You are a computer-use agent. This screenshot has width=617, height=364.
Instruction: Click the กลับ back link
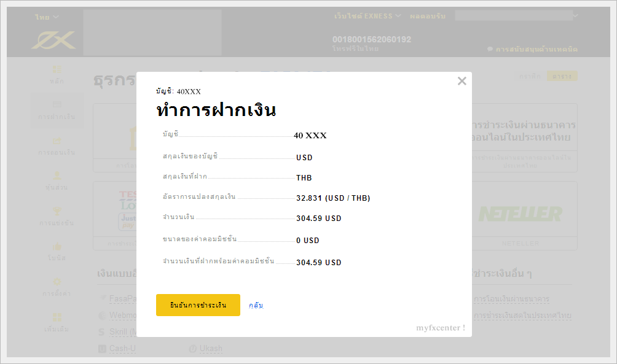[x=256, y=305]
